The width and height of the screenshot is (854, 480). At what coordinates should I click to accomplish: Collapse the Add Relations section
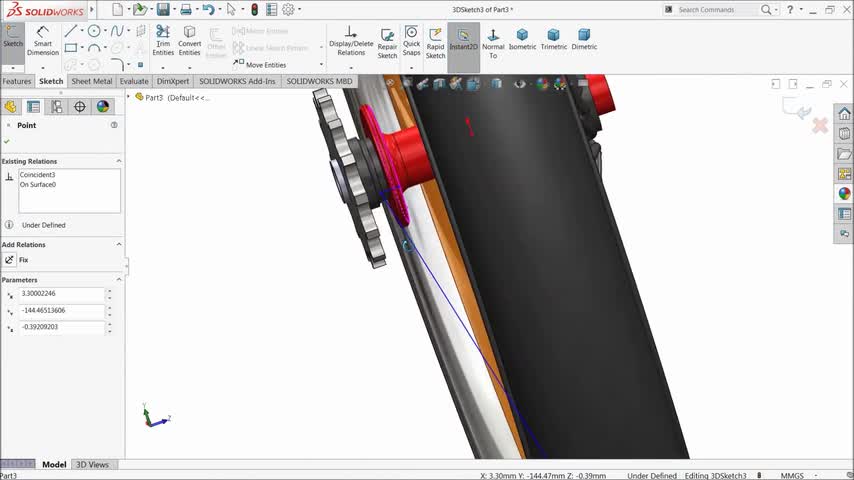(119, 245)
